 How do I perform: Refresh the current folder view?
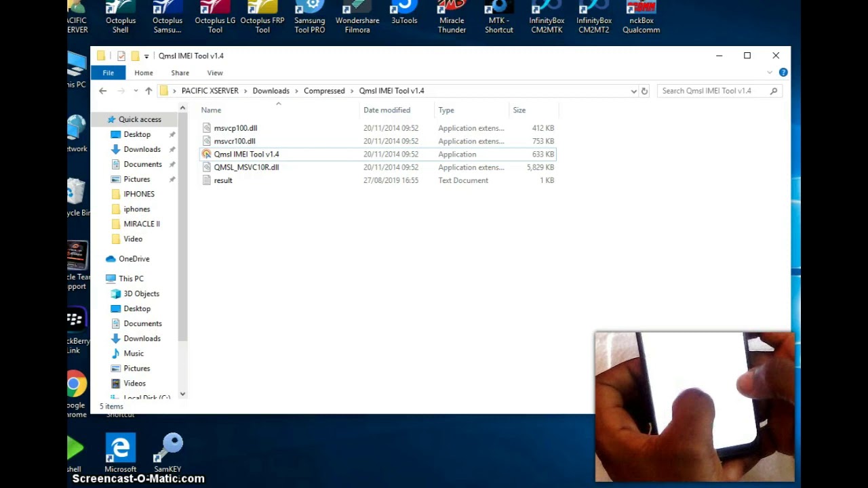tap(644, 91)
